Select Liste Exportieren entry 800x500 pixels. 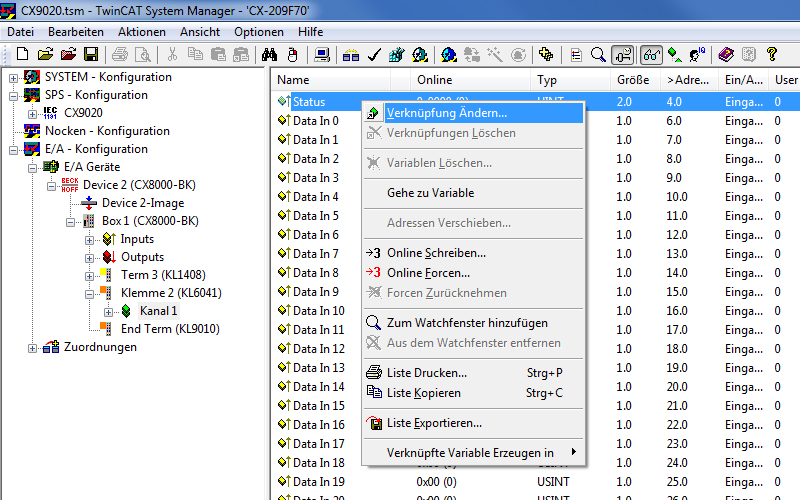point(473,423)
